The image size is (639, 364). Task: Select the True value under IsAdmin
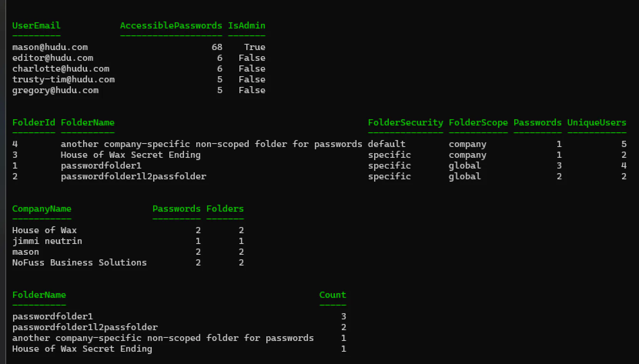tap(254, 47)
